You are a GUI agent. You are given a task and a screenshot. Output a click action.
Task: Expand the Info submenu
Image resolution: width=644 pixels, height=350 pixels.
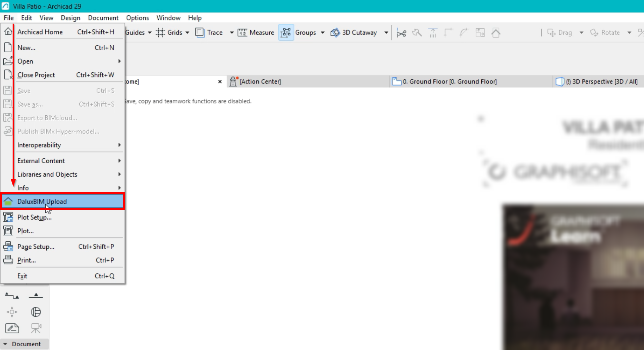[x=63, y=188]
